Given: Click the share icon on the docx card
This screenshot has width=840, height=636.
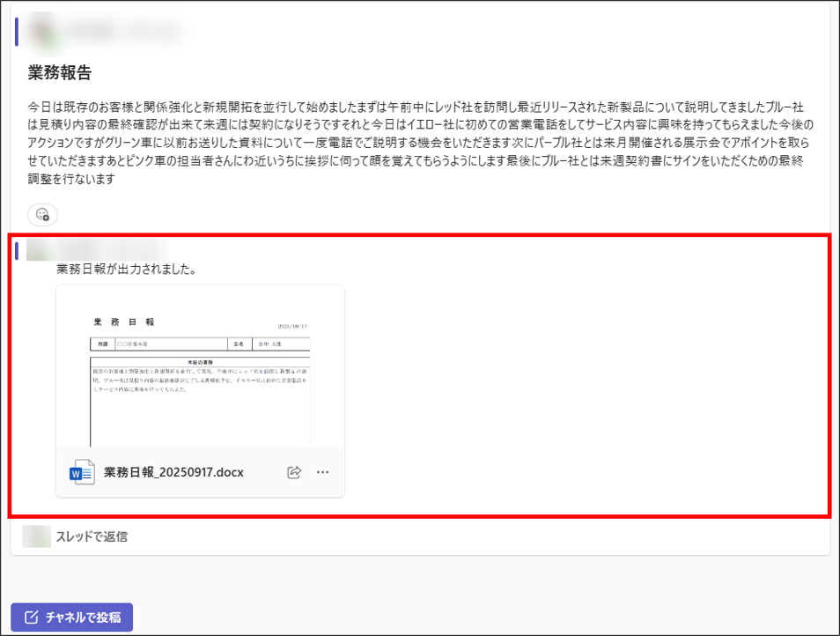Looking at the screenshot, I should (294, 473).
